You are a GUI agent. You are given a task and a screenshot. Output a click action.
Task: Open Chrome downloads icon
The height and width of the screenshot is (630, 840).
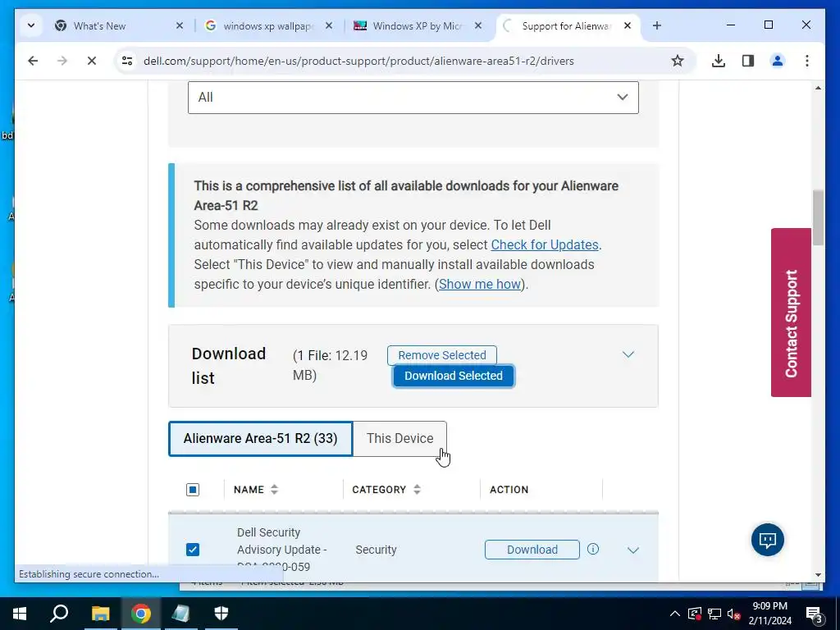point(719,61)
